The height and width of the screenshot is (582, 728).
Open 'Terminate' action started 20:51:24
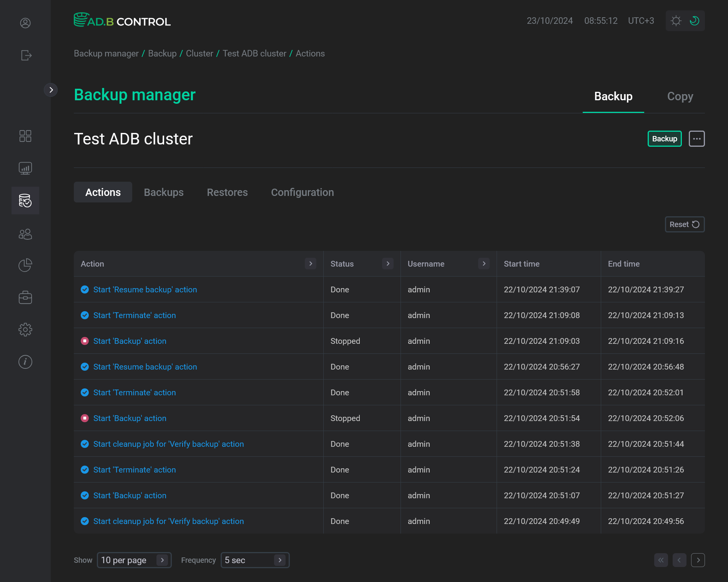[x=135, y=469]
